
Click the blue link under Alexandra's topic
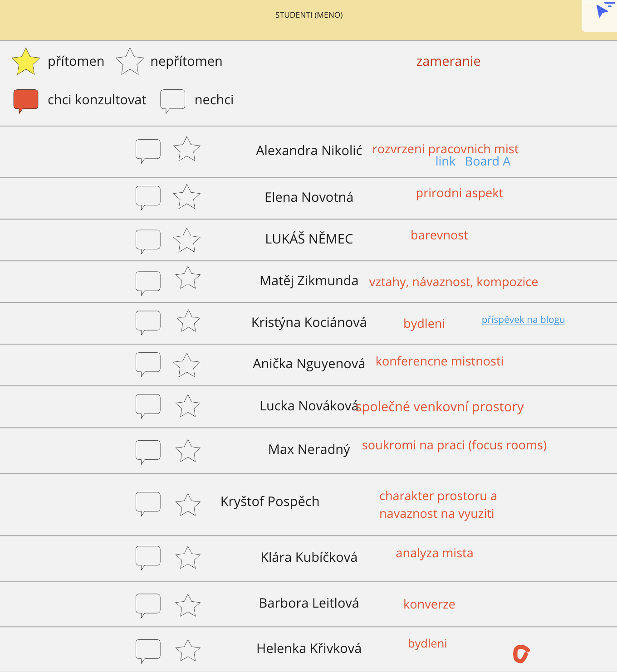pos(445,161)
